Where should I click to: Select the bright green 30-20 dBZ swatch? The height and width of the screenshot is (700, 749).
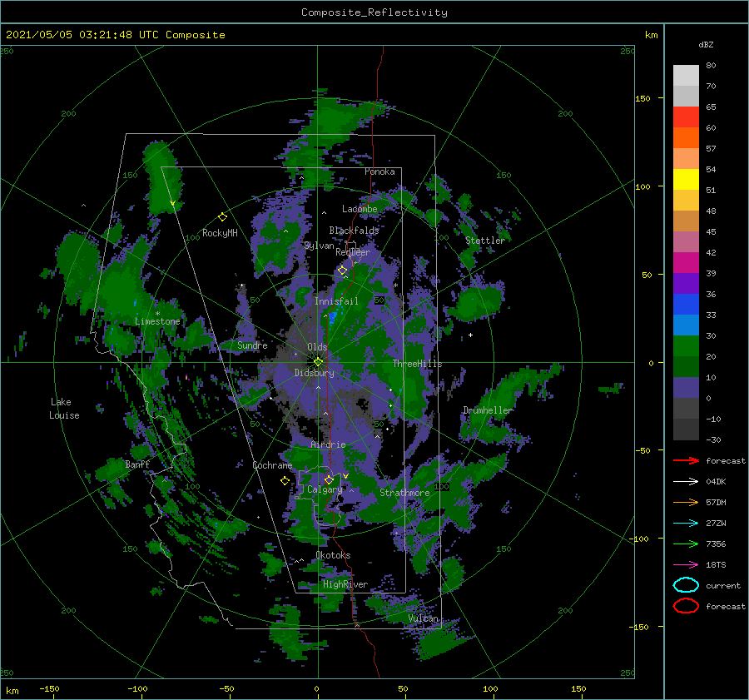[686, 346]
